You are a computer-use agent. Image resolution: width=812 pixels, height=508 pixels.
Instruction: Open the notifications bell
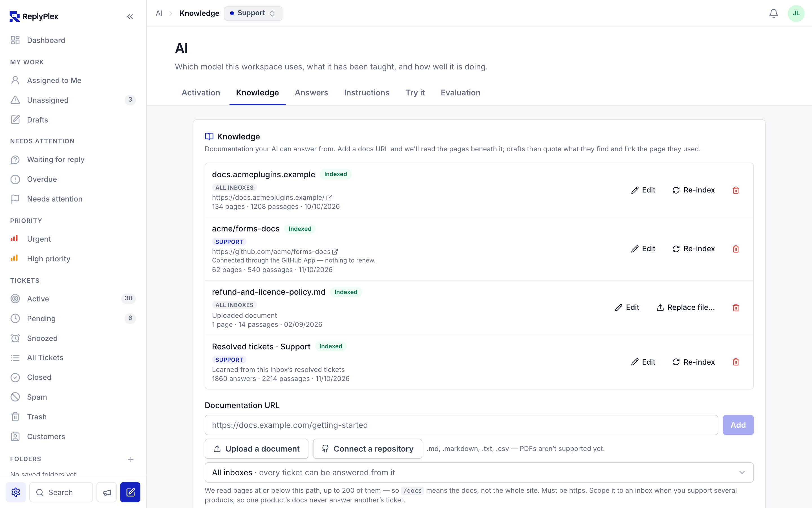tap(773, 14)
